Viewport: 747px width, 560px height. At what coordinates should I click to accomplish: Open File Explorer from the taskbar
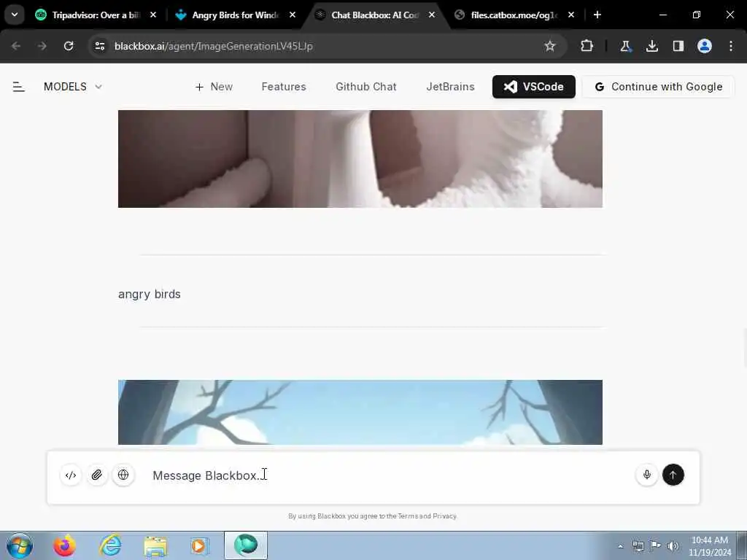[x=155, y=545]
